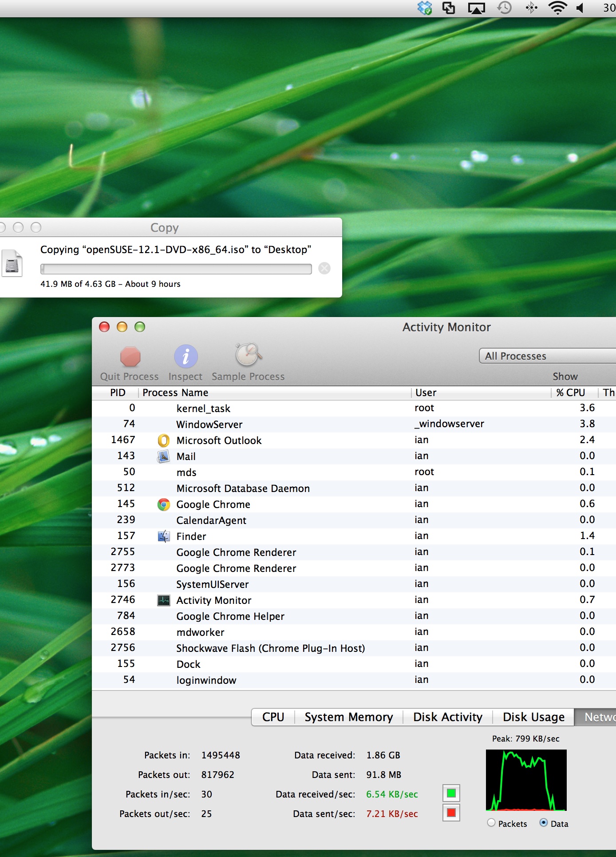
Task: Select the SystemUIServer process row
Action: [354, 584]
